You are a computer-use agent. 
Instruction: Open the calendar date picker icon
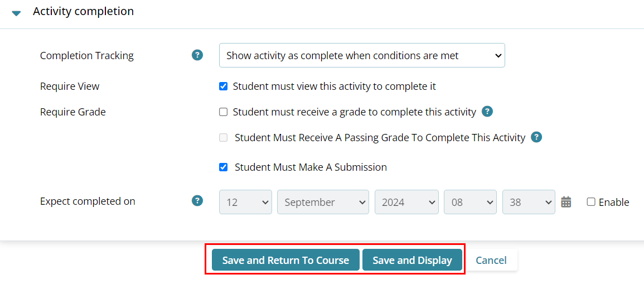pyautogui.click(x=566, y=202)
